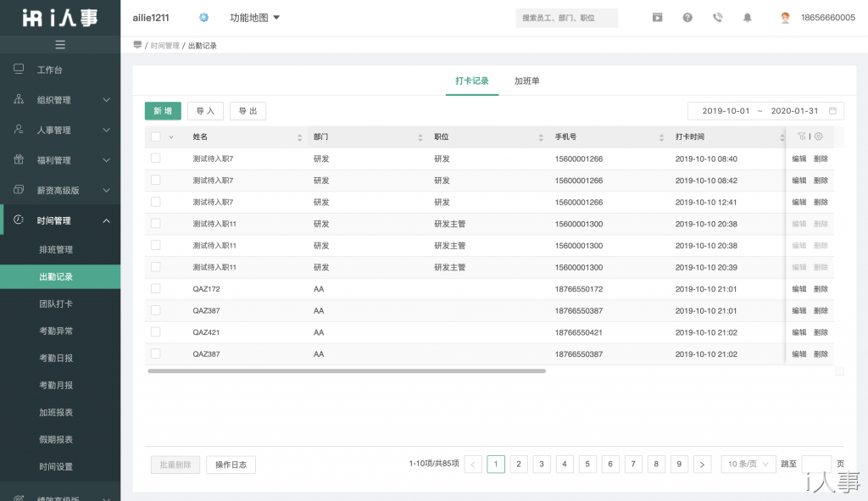The image size is (868, 501).
Task: Click the horizontal table scrollbar
Action: pyautogui.click(x=347, y=371)
